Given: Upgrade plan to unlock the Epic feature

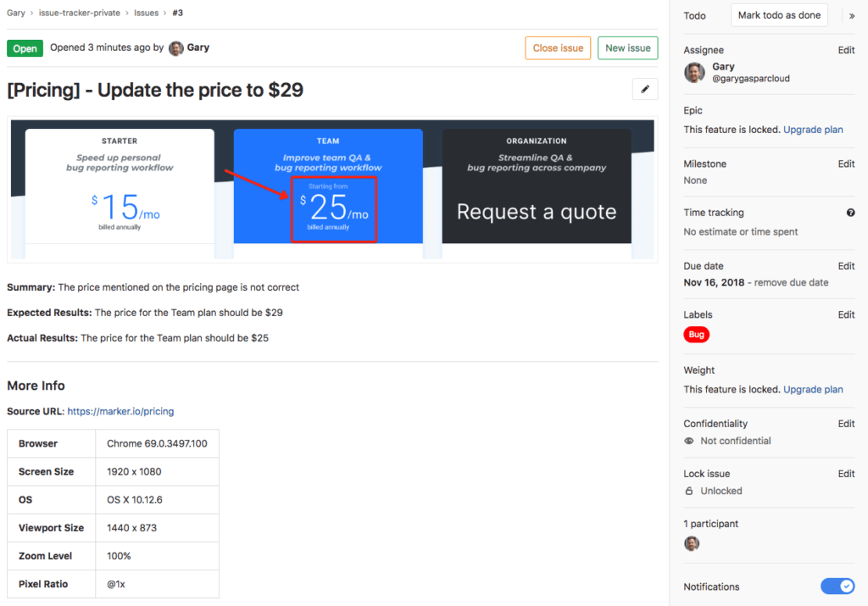Looking at the screenshot, I should click(x=813, y=129).
